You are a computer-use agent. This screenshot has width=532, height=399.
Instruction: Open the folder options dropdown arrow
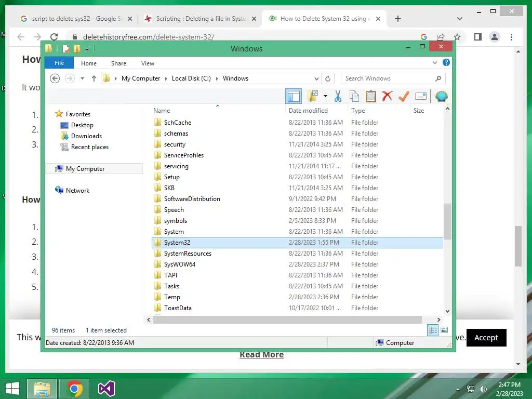tap(325, 96)
